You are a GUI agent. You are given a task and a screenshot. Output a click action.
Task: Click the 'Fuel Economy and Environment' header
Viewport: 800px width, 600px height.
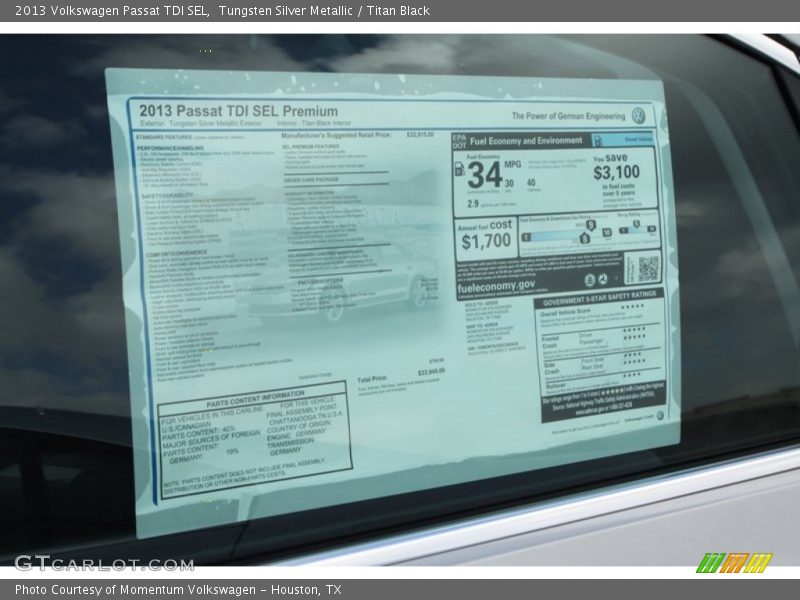[526, 141]
